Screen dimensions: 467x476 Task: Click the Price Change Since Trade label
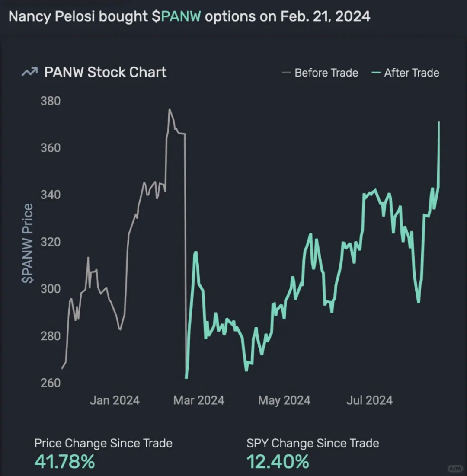[x=103, y=443]
